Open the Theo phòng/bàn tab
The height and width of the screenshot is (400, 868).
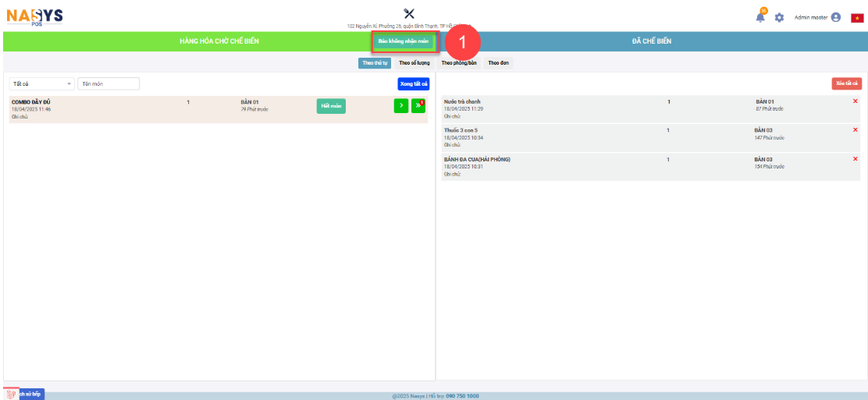(x=458, y=62)
